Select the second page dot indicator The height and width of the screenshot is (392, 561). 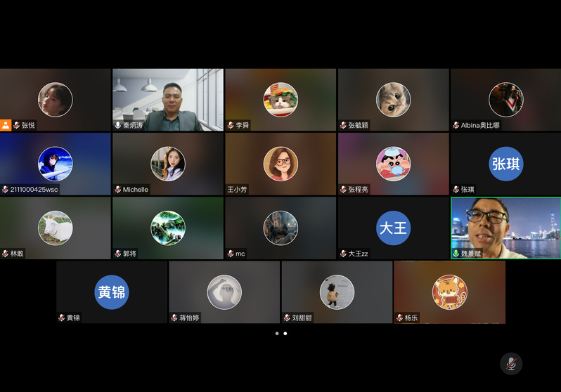pos(285,334)
